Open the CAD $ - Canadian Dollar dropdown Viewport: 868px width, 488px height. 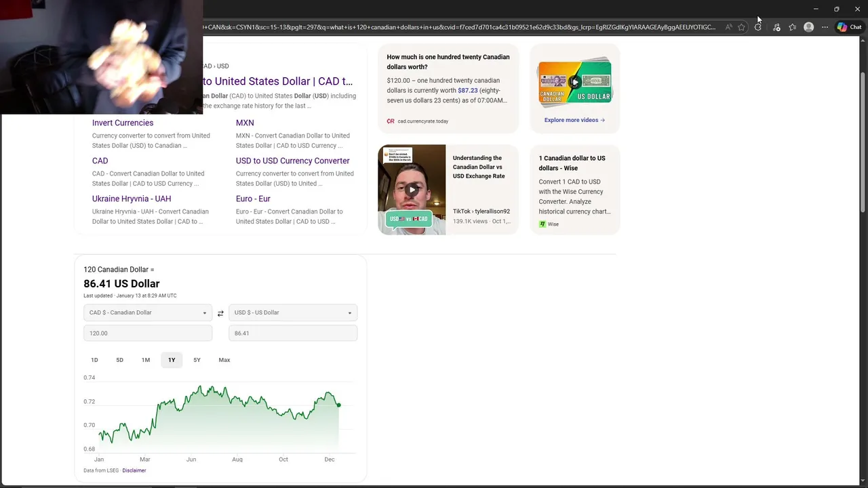(x=148, y=312)
